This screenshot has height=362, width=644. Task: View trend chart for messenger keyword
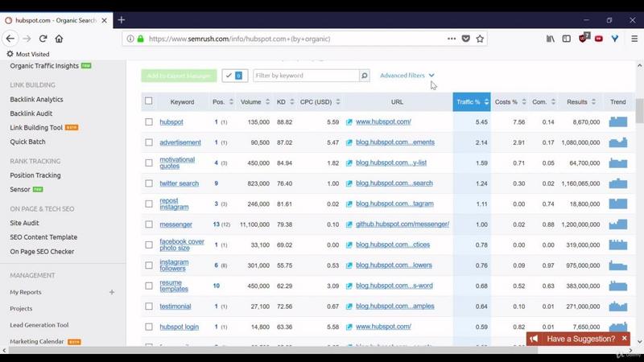tap(617, 224)
